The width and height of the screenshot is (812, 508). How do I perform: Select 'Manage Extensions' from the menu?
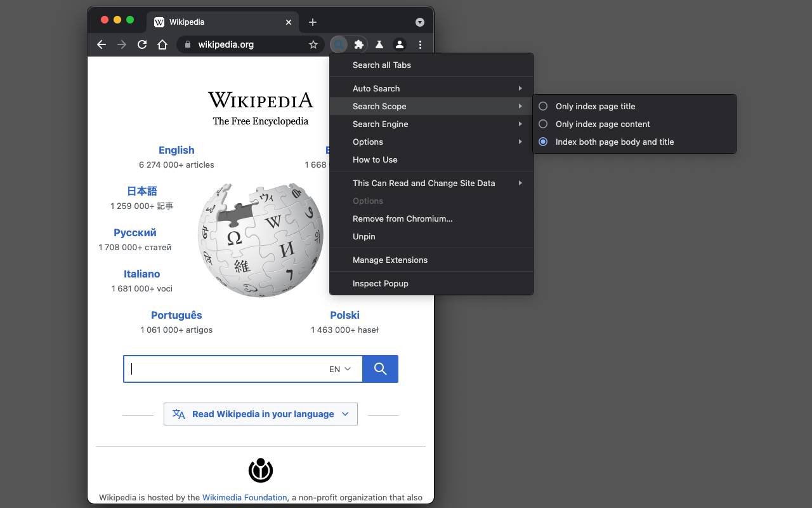(x=390, y=260)
